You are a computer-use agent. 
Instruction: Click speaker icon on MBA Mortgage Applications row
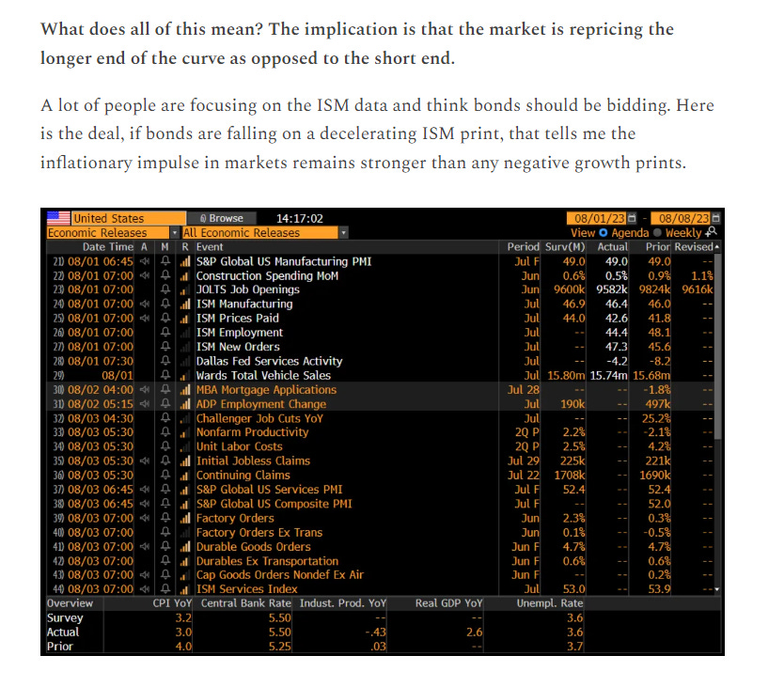point(145,389)
